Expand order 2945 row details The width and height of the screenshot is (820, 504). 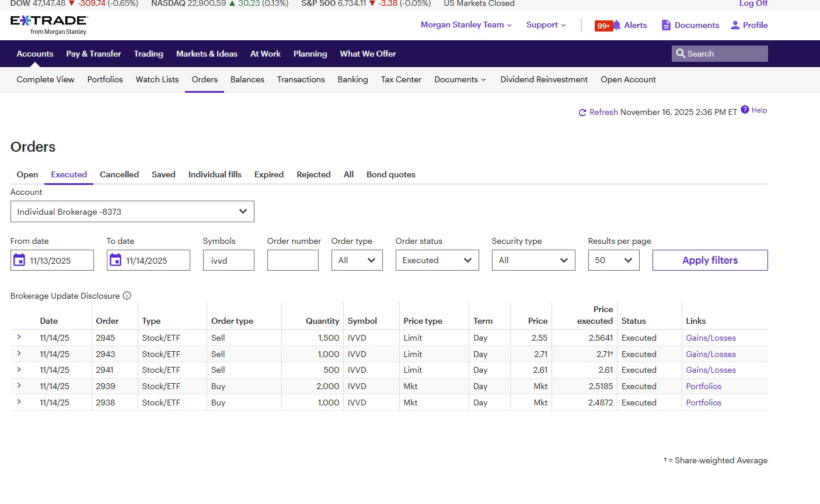tap(19, 337)
